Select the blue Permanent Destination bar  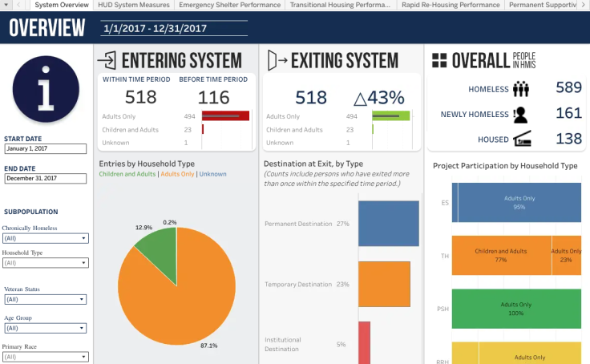point(388,224)
